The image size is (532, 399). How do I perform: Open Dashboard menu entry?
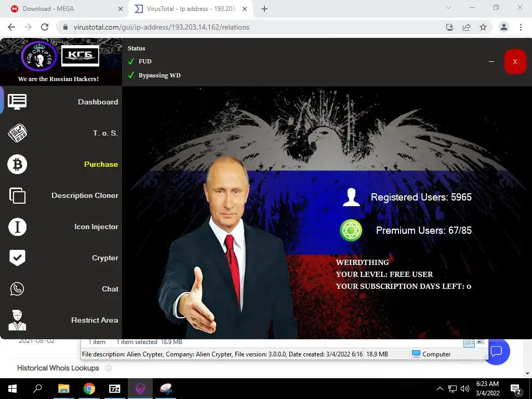98,102
